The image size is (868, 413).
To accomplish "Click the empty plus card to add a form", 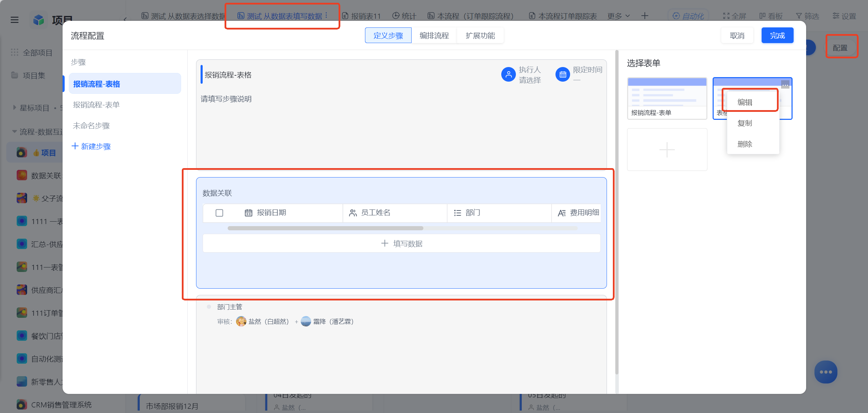I will pos(667,150).
